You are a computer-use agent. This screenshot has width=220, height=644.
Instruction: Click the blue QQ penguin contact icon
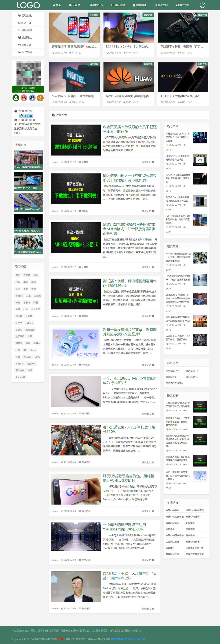[x=32, y=98]
